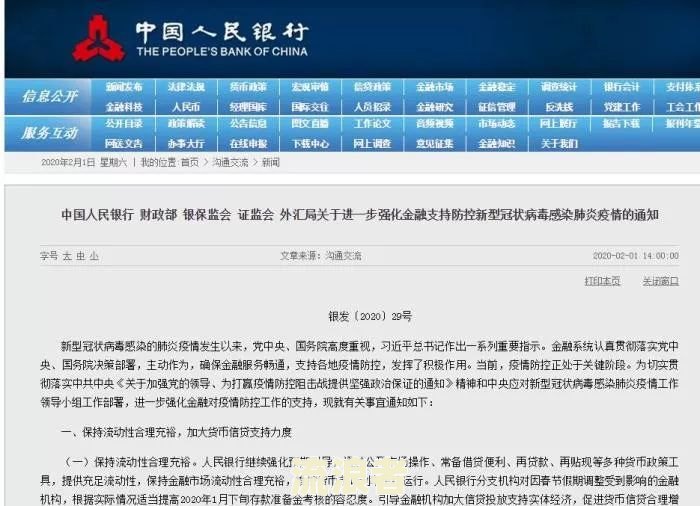Click the 文章来源: 沟通交流 text
The width and height of the screenshot is (700, 506).
point(321,256)
